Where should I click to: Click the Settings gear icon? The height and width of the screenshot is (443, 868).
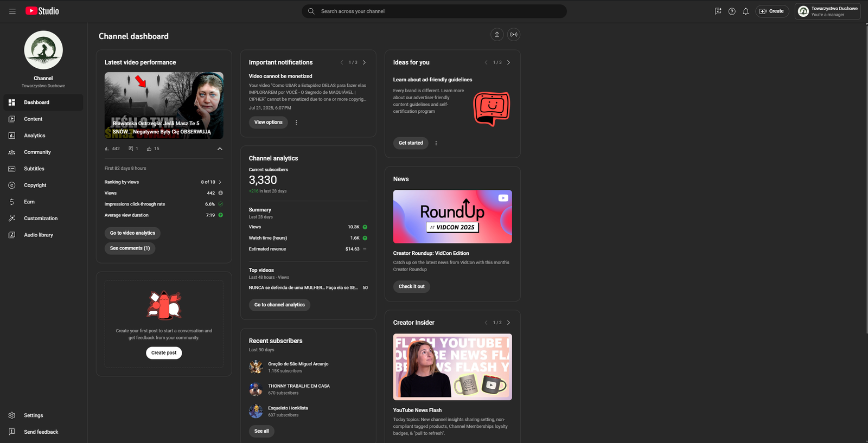coord(12,415)
